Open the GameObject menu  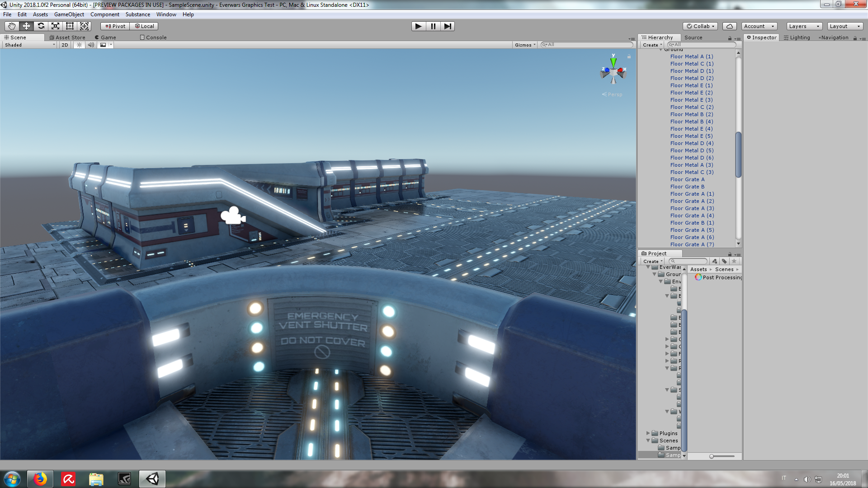pos(69,14)
